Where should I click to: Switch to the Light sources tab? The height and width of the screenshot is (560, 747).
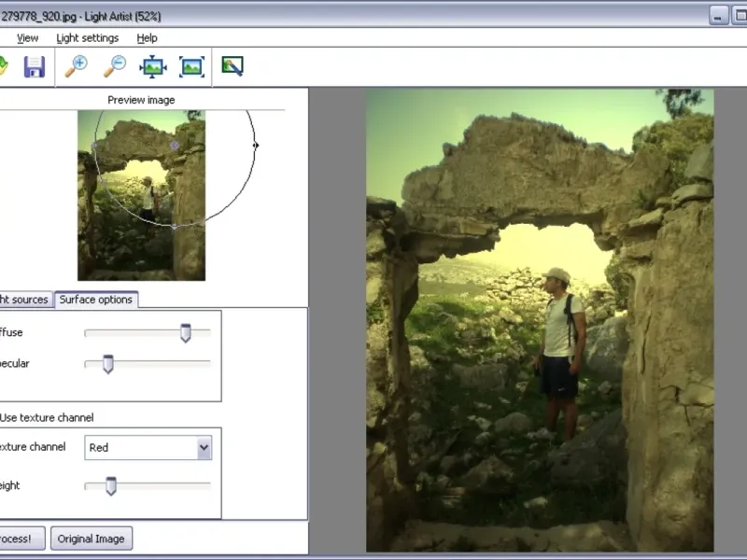pyautogui.click(x=24, y=300)
